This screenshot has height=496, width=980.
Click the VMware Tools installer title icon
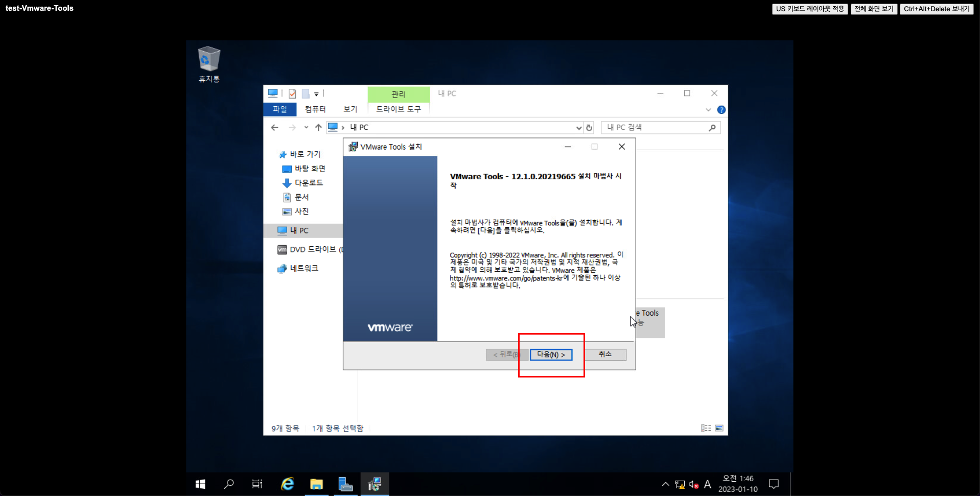[x=353, y=147]
